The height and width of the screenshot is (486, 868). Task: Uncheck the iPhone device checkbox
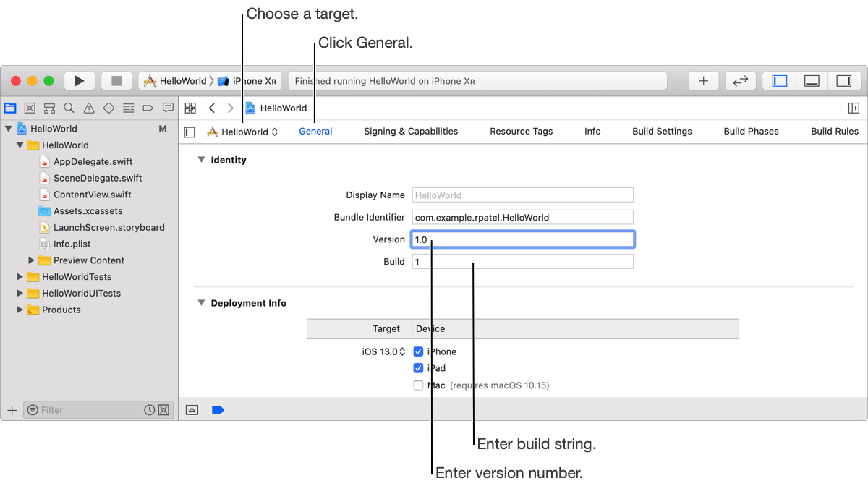pos(418,351)
